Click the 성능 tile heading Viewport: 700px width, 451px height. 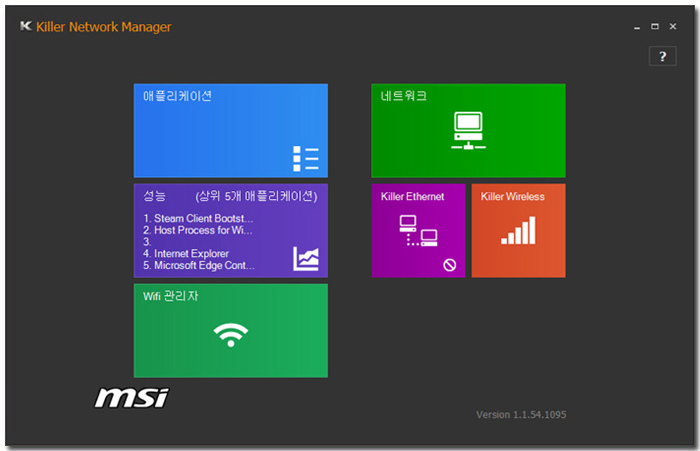tap(154, 196)
